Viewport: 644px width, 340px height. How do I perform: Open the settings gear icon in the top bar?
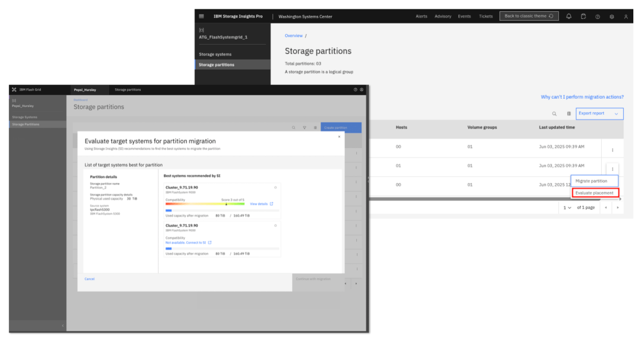(612, 16)
